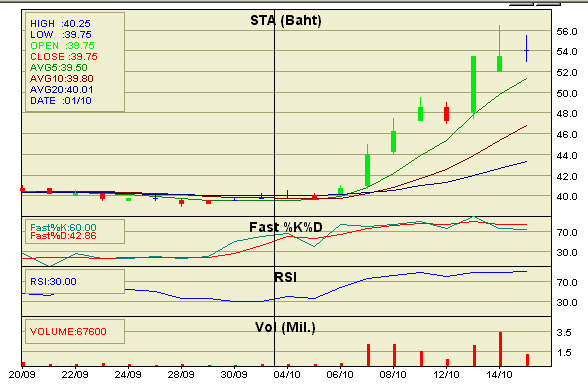Viewport: 588px width, 388px height.
Task: Click the 08/10 date label
Action: click(393, 375)
